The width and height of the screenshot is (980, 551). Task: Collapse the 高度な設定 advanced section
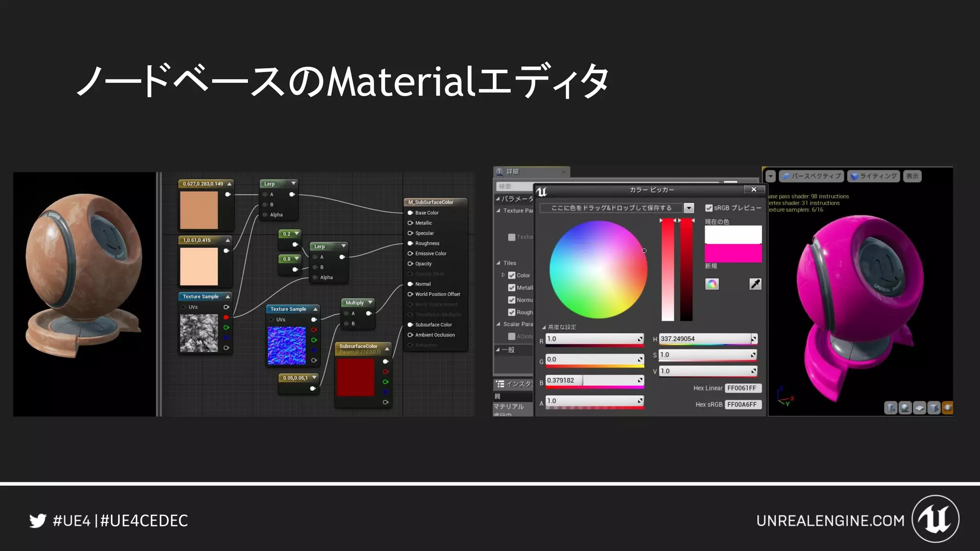[544, 328]
